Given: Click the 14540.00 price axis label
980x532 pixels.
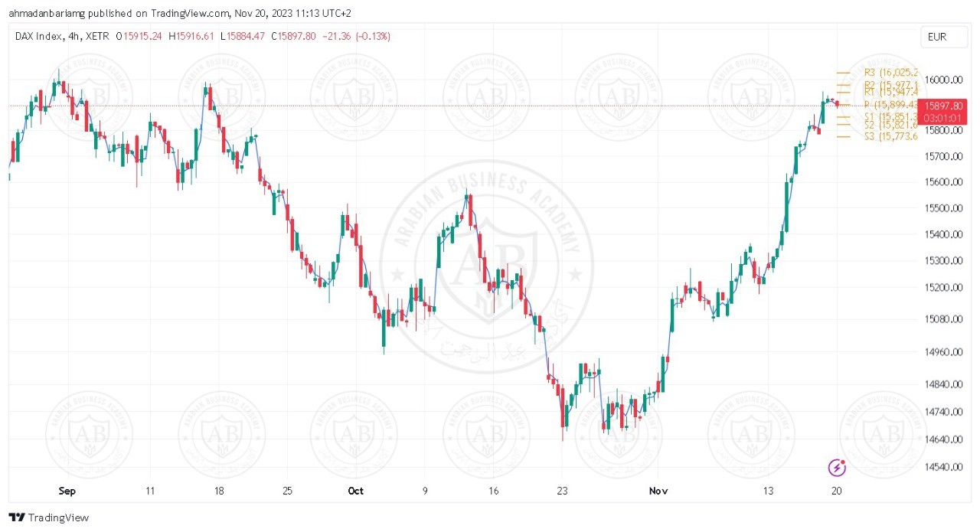Looking at the screenshot, I should tap(943, 467).
